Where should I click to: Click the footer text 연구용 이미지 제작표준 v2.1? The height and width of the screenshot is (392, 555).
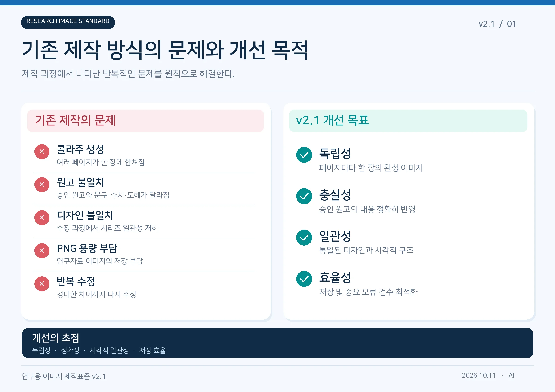tap(64, 376)
